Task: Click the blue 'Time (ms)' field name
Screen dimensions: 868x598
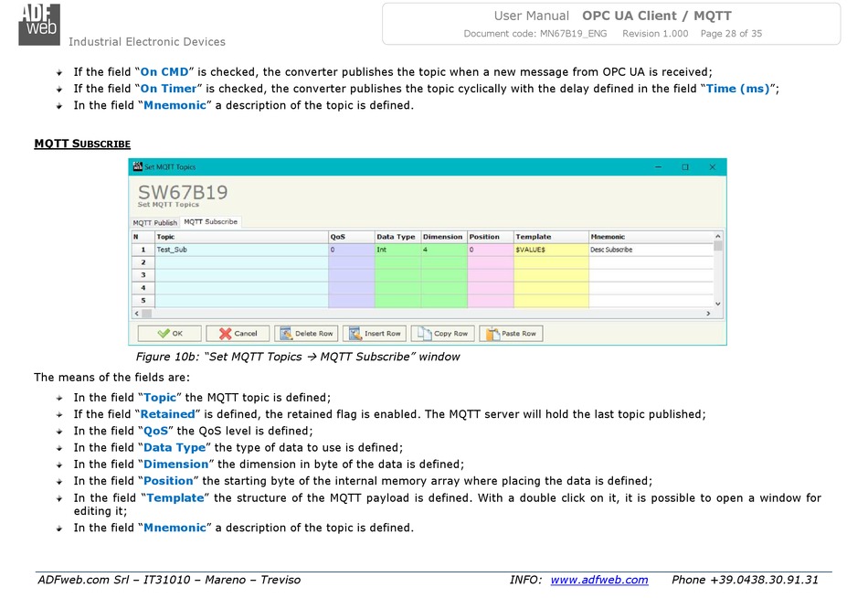Action: coord(738,88)
